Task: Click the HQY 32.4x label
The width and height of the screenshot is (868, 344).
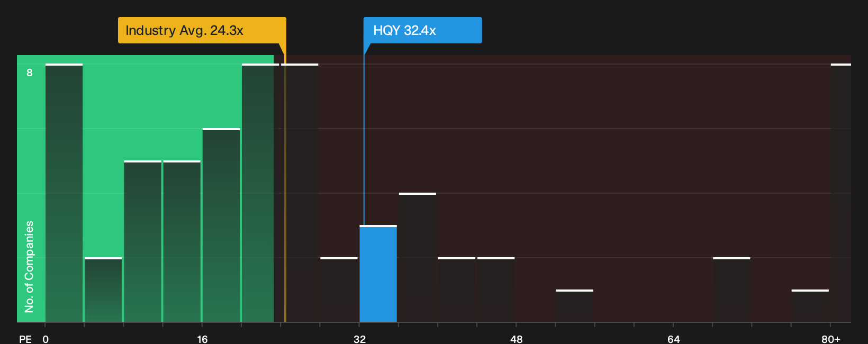Action: click(422, 30)
